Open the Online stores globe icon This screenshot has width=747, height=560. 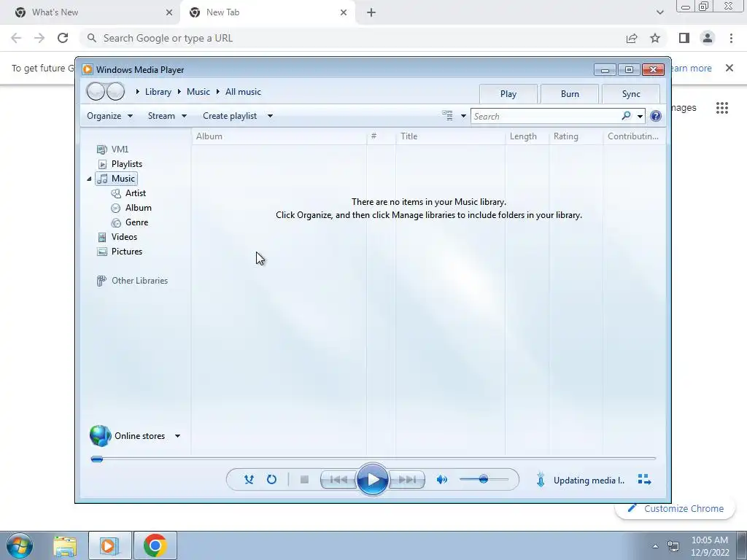pos(100,436)
